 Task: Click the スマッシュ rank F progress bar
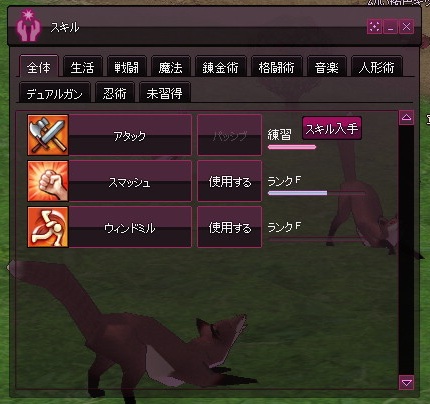tap(316, 193)
